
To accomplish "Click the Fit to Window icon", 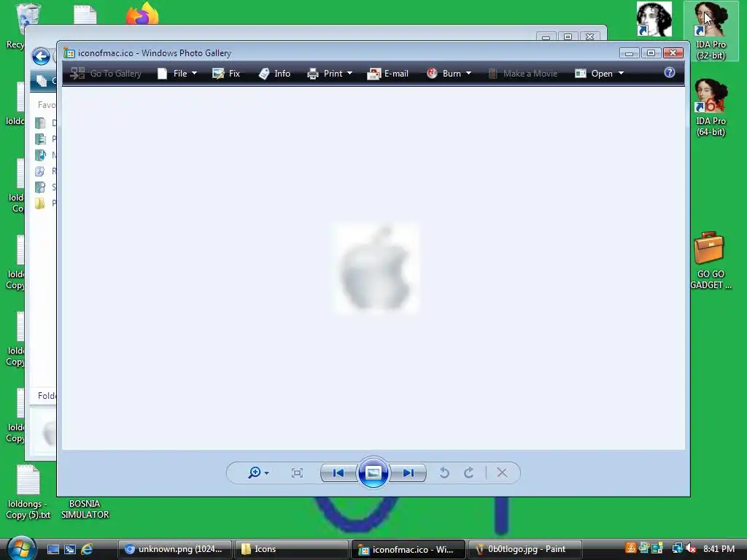I will coord(298,472).
